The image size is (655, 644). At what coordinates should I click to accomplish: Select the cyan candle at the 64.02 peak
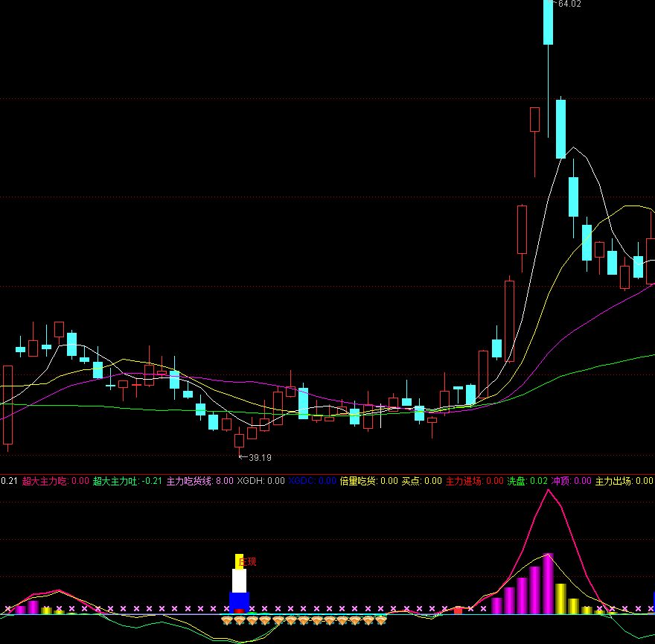point(549,22)
